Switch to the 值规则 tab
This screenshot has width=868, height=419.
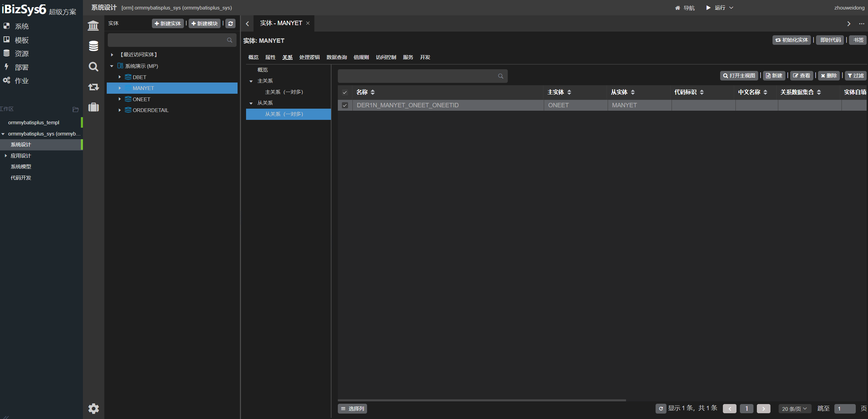(x=361, y=57)
